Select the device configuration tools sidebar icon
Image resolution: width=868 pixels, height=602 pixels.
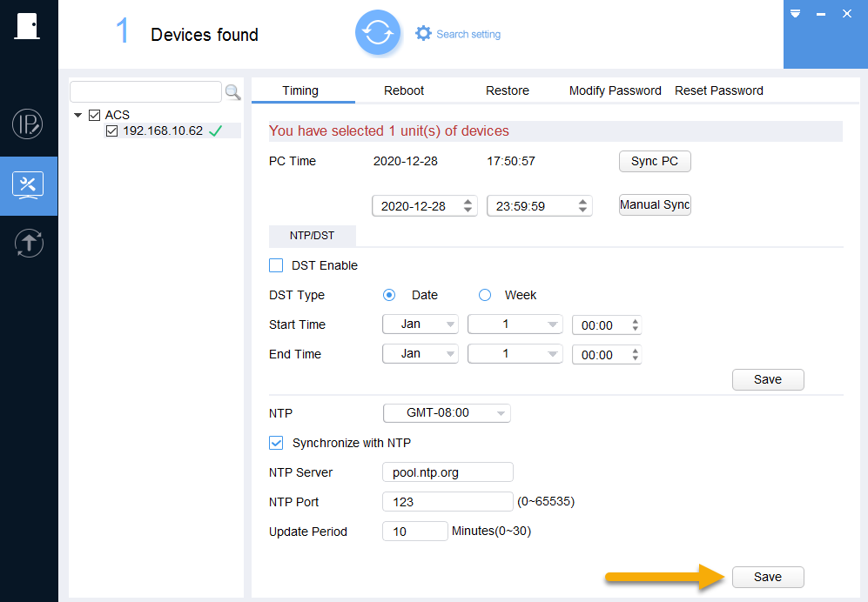click(x=28, y=186)
